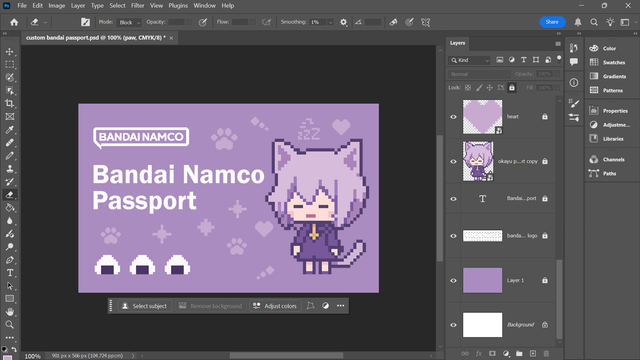The width and height of the screenshot is (640, 360).
Task: Create a new group folder icon
Action: pyautogui.click(x=519, y=353)
